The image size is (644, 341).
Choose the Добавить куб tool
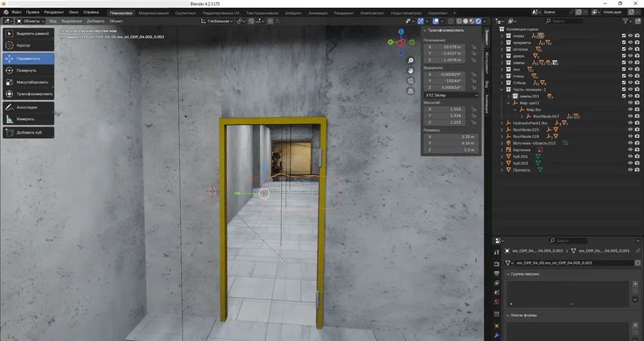29,132
